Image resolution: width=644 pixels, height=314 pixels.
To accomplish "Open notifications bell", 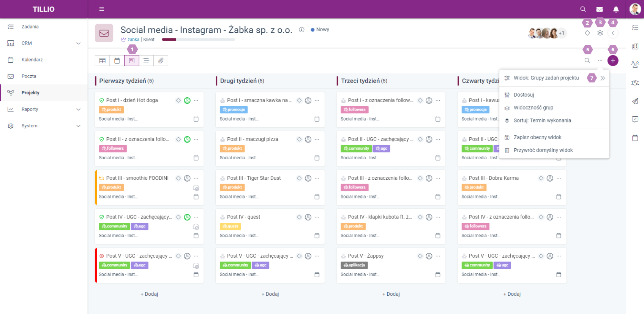I will pos(616,9).
